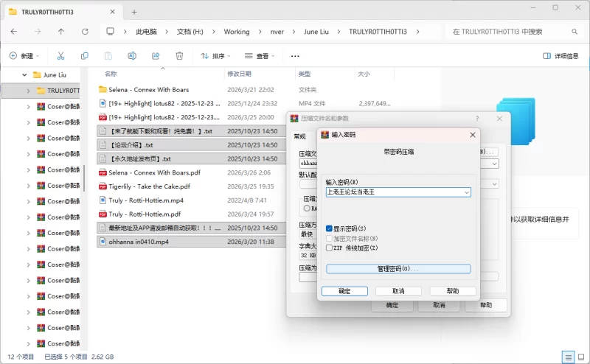Add a new File Explorer tab
The width and height of the screenshot is (590, 364).
134,12
